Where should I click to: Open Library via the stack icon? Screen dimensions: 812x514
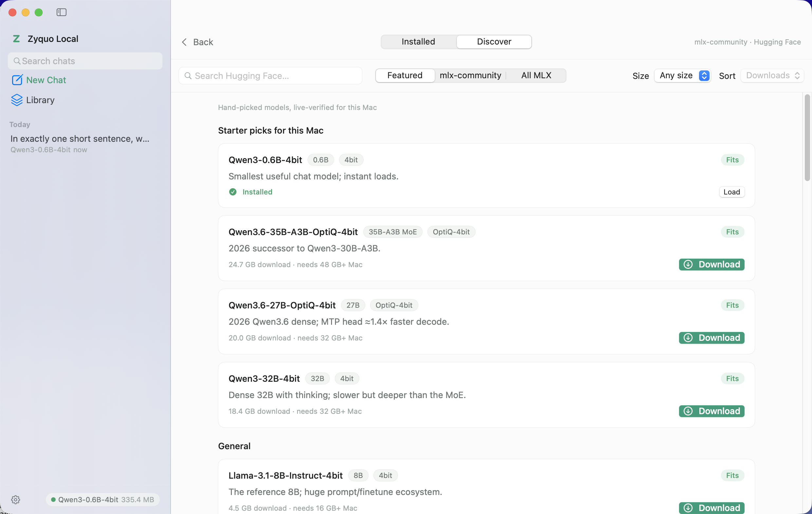point(17,100)
